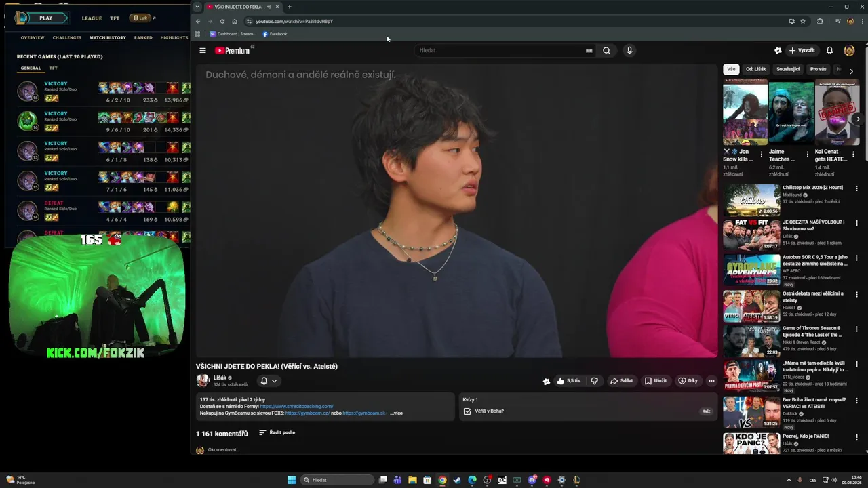Open the YouTube hamburger guide menu
868x488 pixels.
[x=202, y=50]
